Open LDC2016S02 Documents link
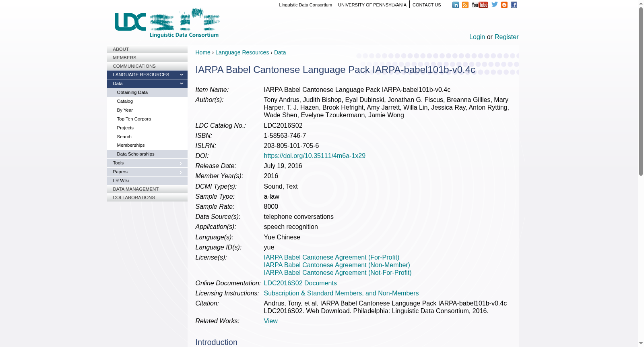644x347 pixels. [x=300, y=283]
